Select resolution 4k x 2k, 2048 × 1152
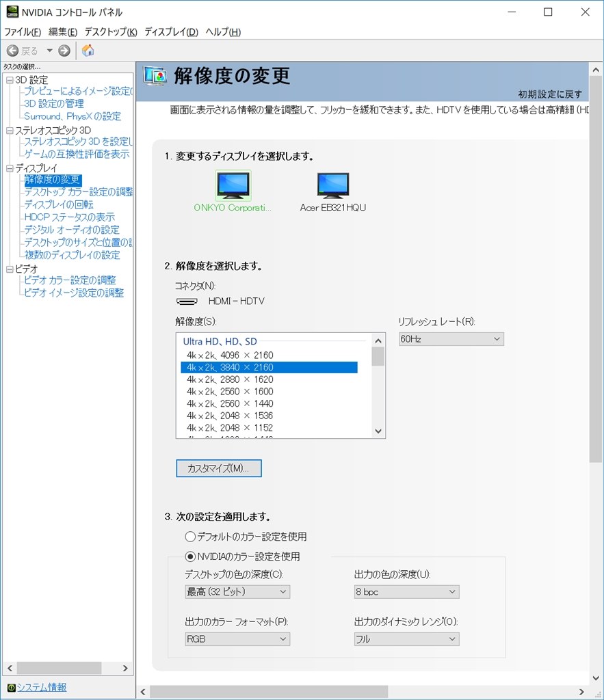Screen dimensions: 604x700 [x=269, y=428]
